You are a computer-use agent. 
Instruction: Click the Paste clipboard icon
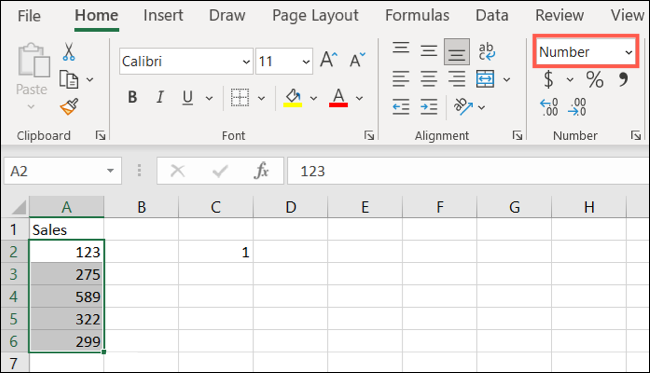33,60
